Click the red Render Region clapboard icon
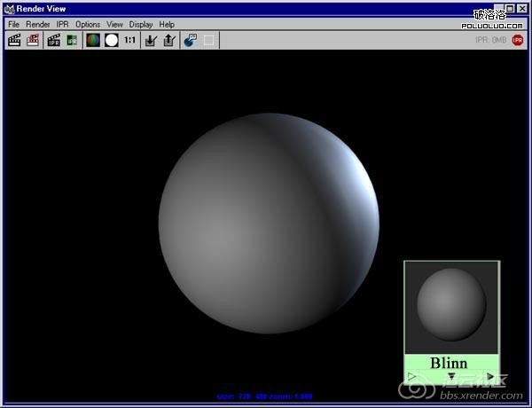Viewport: 532px width, 408px height. [33, 40]
